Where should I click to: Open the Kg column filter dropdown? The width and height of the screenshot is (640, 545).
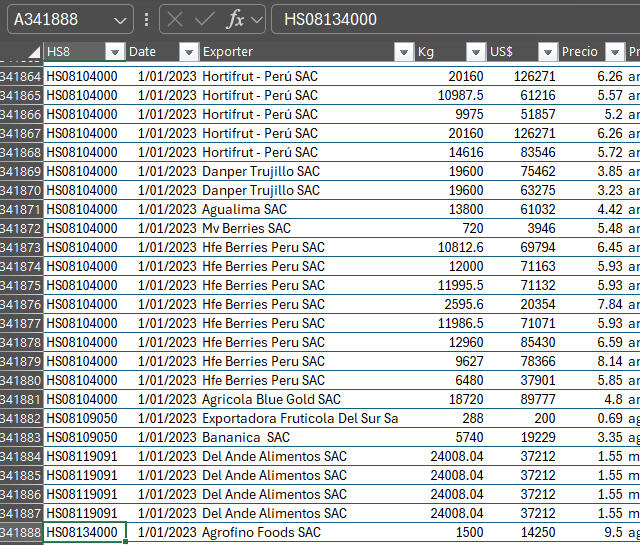[x=476, y=52]
